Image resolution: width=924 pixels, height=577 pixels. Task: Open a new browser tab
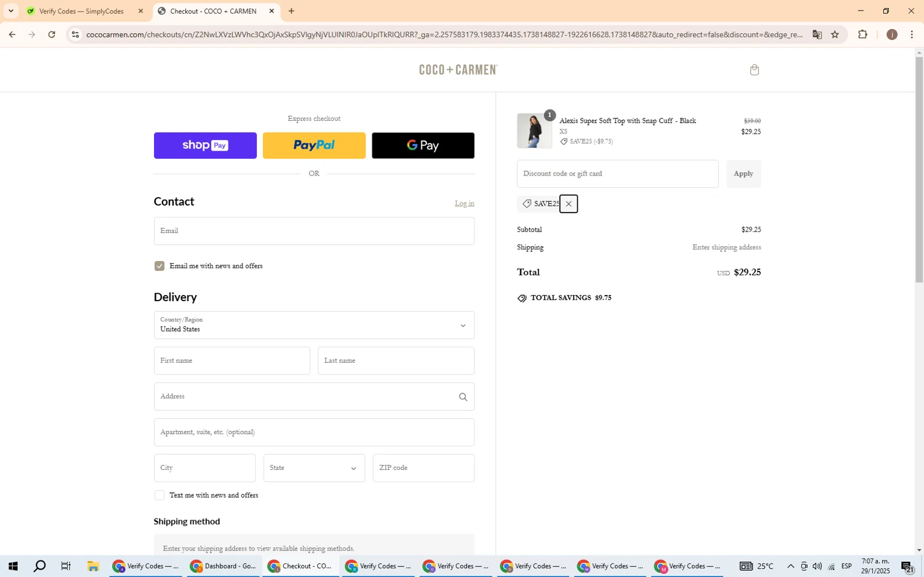point(291,11)
